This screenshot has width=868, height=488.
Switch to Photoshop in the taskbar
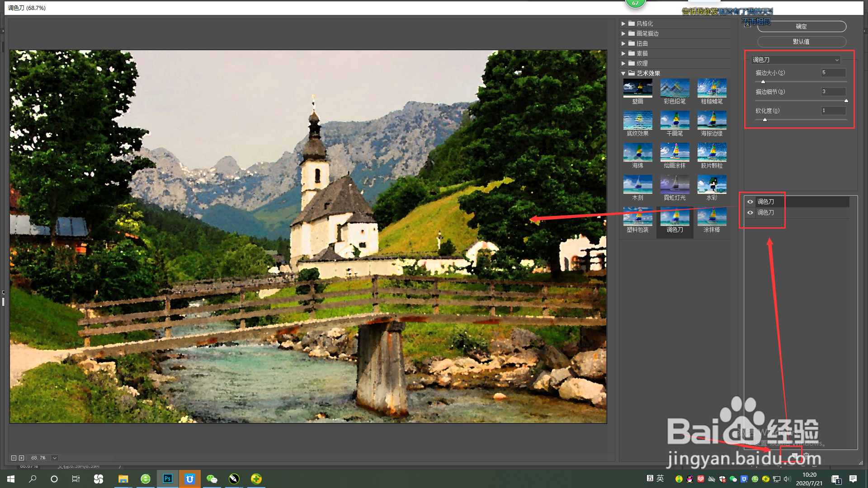click(168, 479)
